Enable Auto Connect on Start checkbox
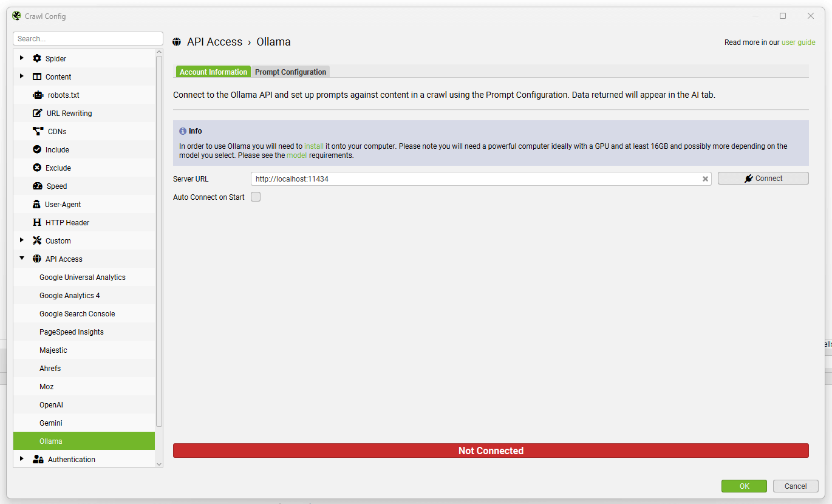 (256, 197)
